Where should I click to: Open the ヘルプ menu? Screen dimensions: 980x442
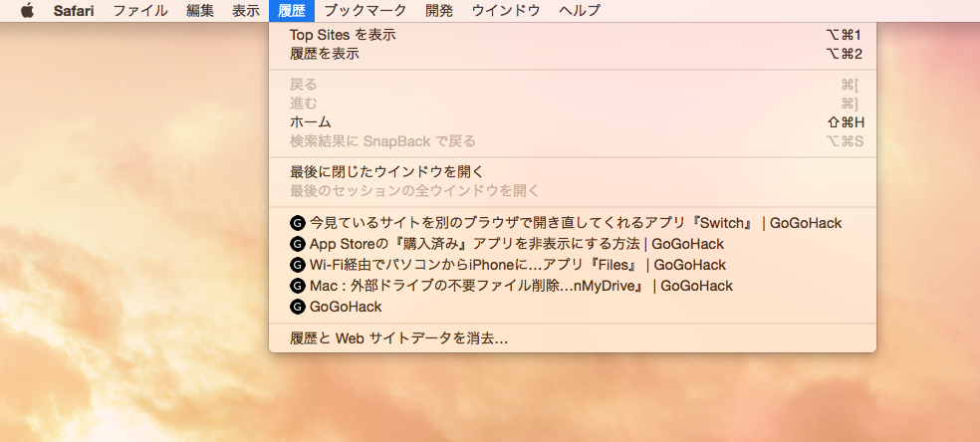[x=580, y=11]
